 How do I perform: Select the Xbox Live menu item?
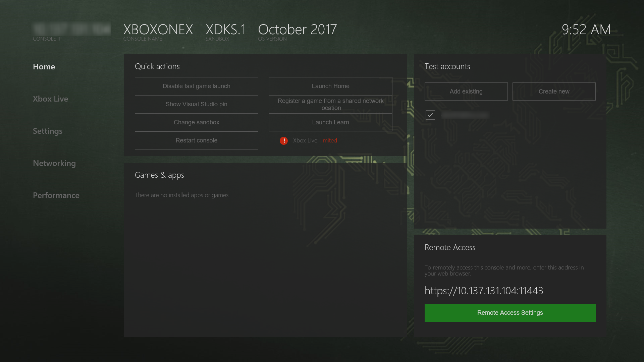pos(50,99)
